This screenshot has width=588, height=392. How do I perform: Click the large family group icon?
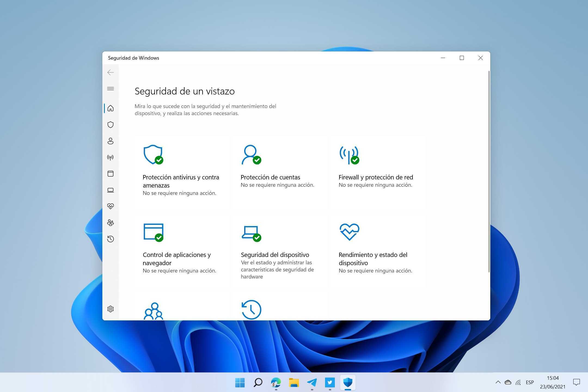tap(153, 311)
